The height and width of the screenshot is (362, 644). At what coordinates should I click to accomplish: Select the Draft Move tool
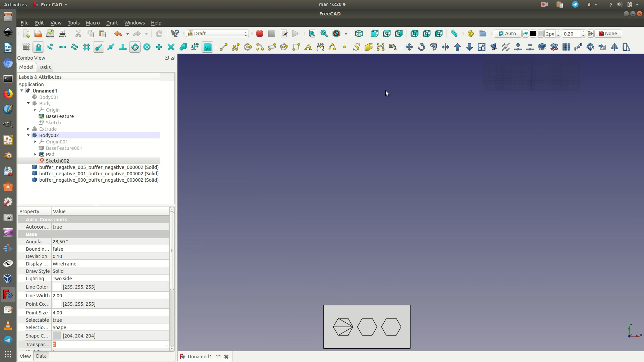click(x=409, y=47)
